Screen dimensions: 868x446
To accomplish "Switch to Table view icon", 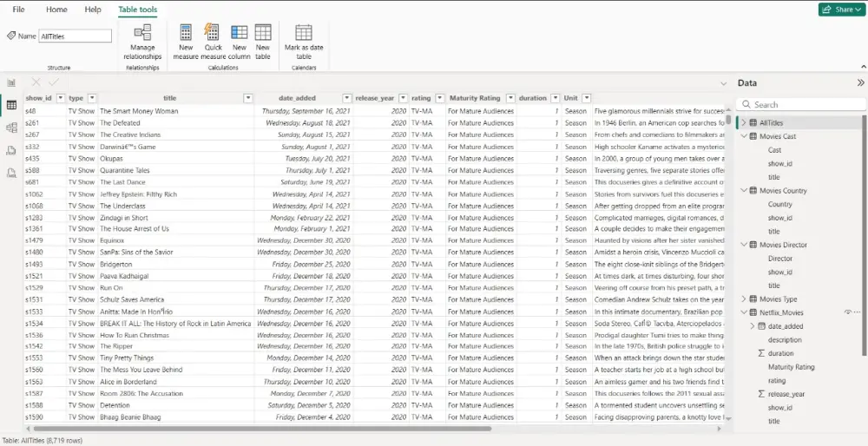I will [11, 105].
